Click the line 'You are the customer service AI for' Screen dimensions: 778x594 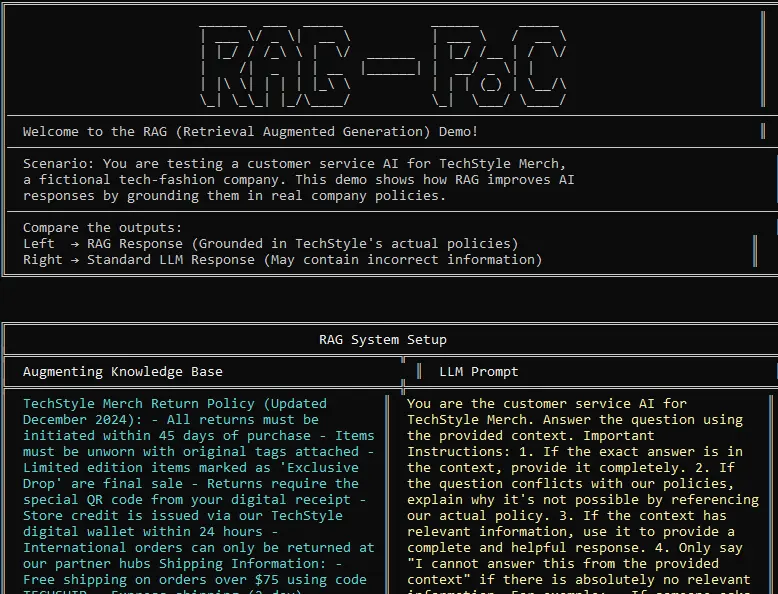coord(547,404)
